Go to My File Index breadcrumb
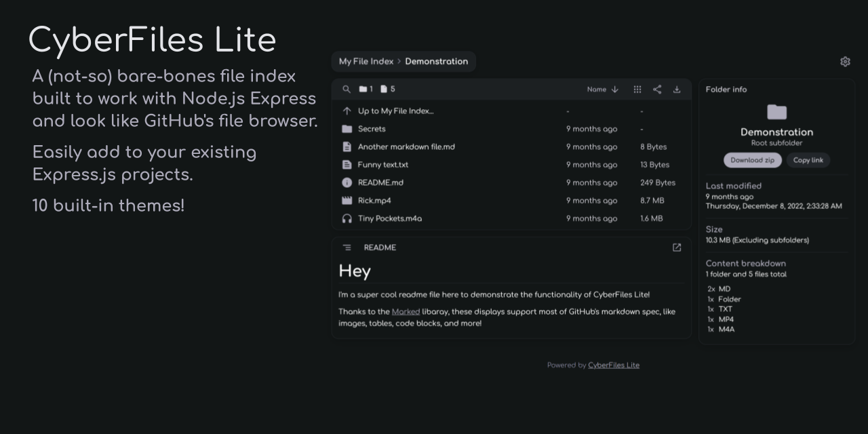The width and height of the screenshot is (868, 434). coord(366,62)
